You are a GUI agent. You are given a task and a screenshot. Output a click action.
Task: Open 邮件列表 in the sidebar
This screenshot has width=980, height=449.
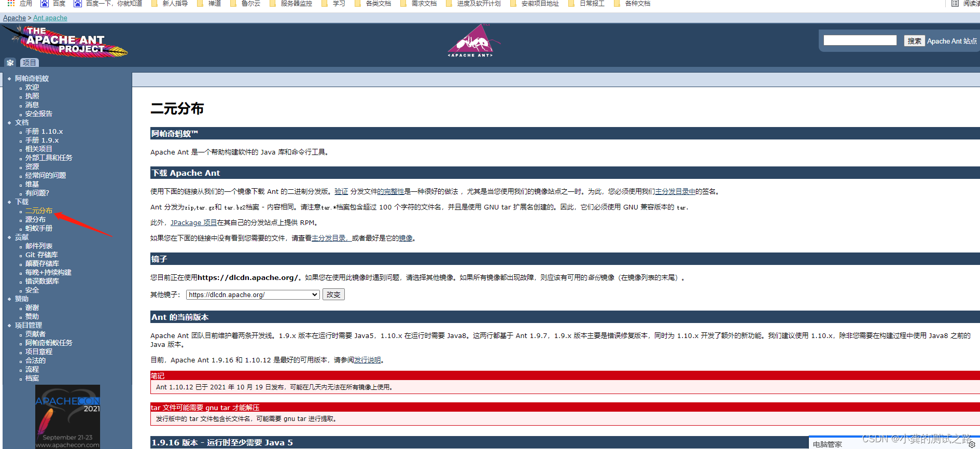[x=39, y=246]
